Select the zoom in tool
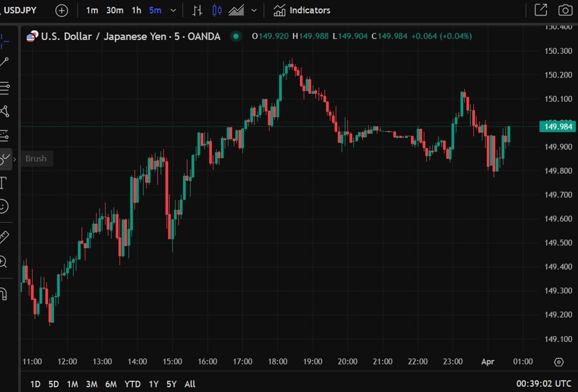 pyautogui.click(x=3, y=262)
